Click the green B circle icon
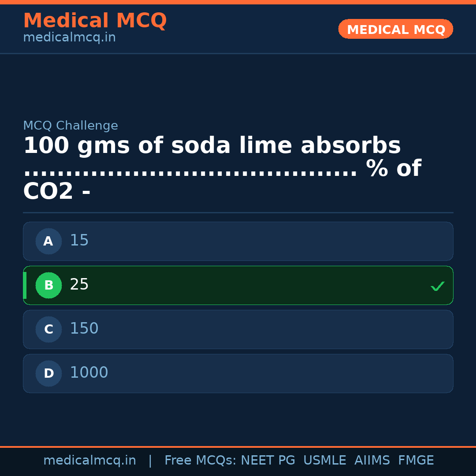This screenshot has height=476, width=476. [48, 285]
